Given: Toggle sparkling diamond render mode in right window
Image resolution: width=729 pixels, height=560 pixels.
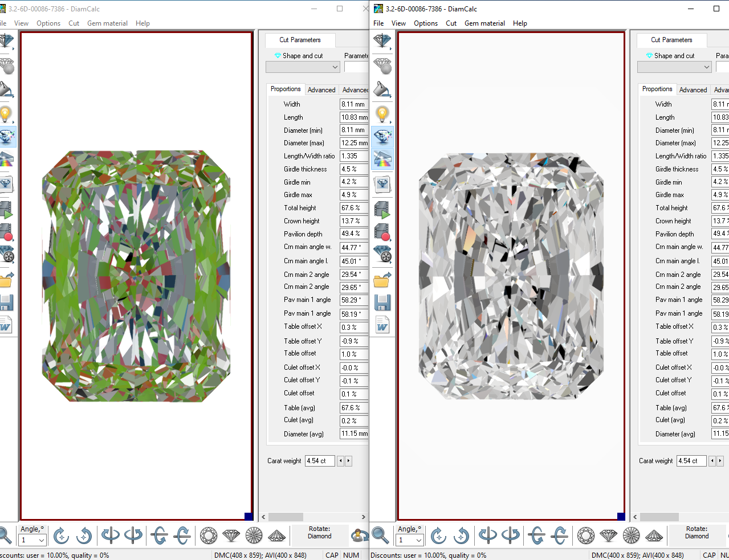Looking at the screenshot, I should click(382, 137).
